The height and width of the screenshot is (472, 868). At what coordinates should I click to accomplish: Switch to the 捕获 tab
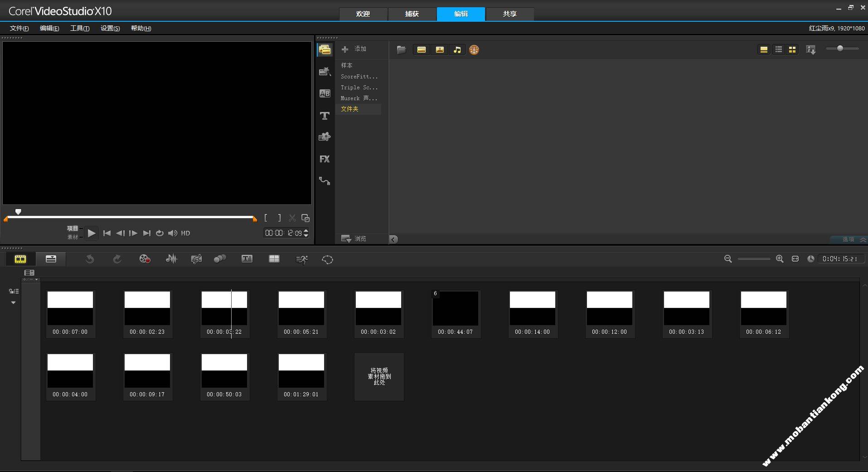412,14
